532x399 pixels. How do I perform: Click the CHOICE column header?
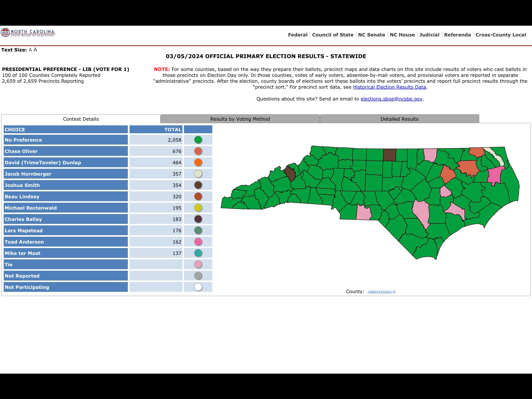pos(66,130)
